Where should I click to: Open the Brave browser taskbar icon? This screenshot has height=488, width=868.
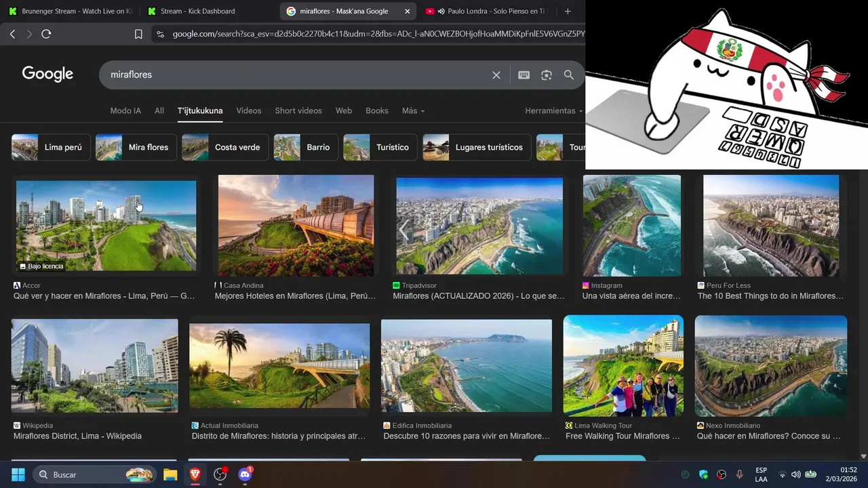click(195, 474)
